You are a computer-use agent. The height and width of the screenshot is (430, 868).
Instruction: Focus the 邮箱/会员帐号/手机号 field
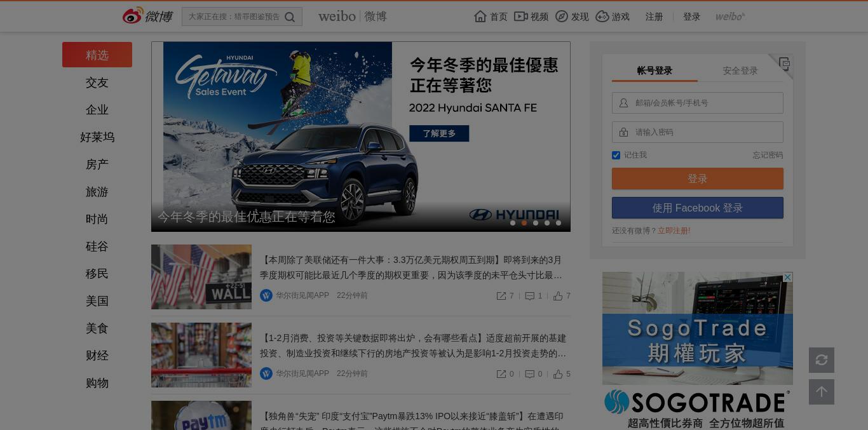pos(698,103)
